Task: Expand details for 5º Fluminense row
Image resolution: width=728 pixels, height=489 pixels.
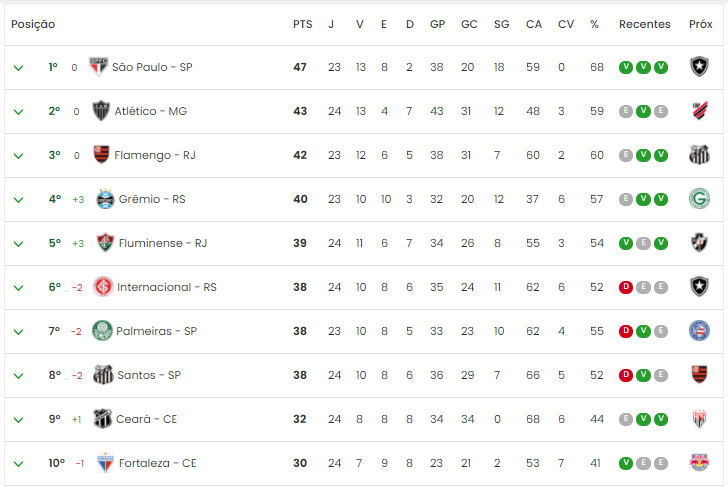Action: point(19,244)
